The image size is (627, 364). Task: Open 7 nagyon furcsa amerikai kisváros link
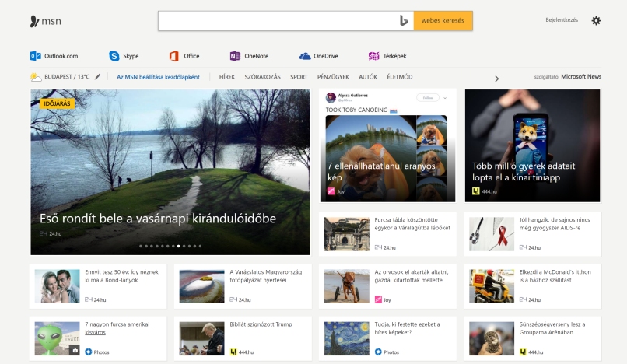point(117,328)
